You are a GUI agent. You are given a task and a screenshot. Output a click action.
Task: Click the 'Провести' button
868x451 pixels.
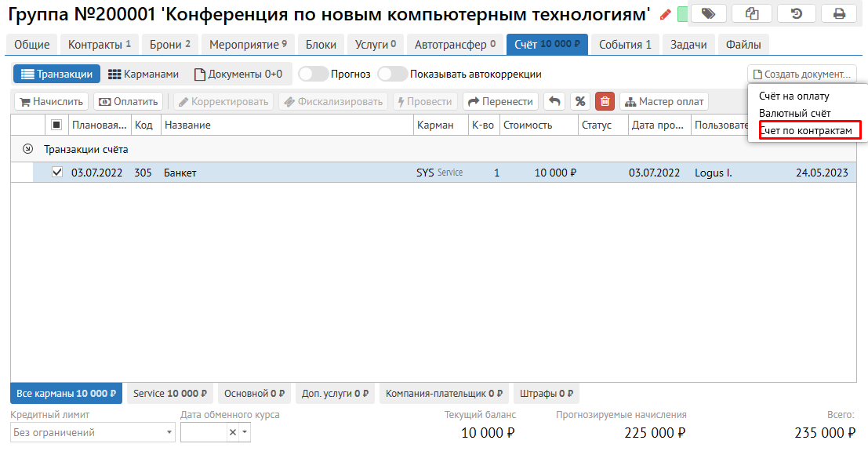(x=425, y=101)
